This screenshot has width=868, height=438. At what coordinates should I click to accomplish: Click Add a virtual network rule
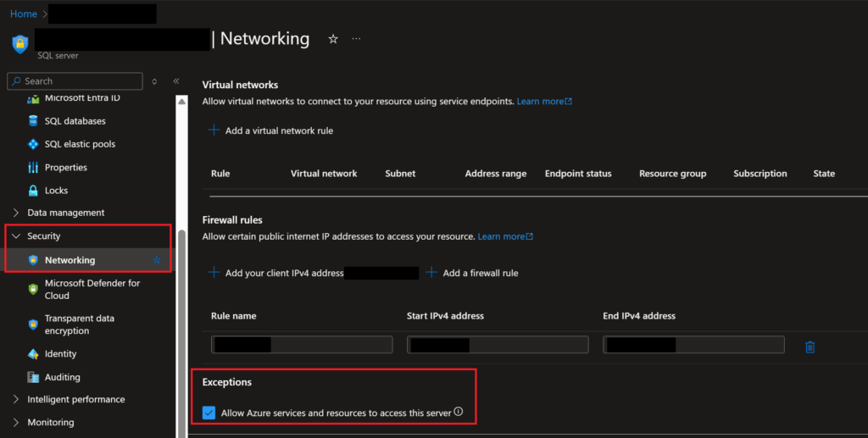coord(279,130)
